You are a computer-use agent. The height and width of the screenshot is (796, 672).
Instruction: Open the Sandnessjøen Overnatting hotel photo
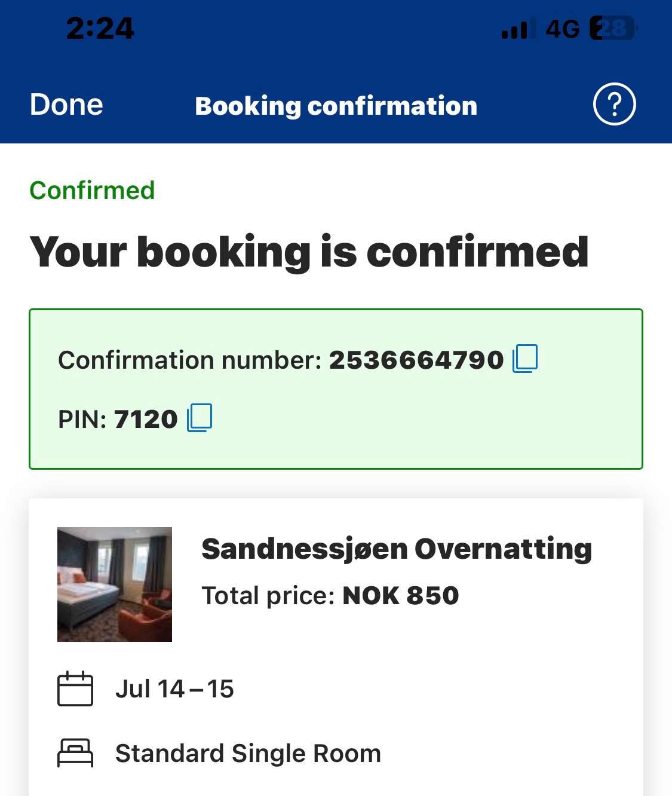[x=115, y=584]
